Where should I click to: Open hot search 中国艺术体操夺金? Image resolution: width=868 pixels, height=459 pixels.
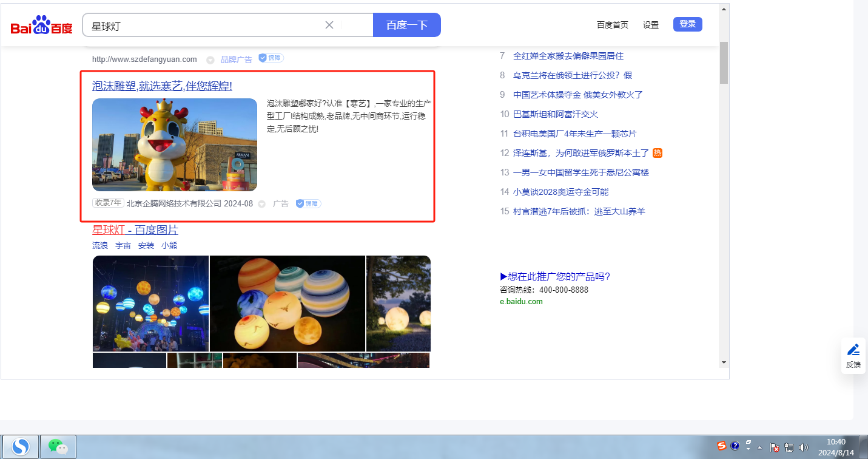point(578,95)
